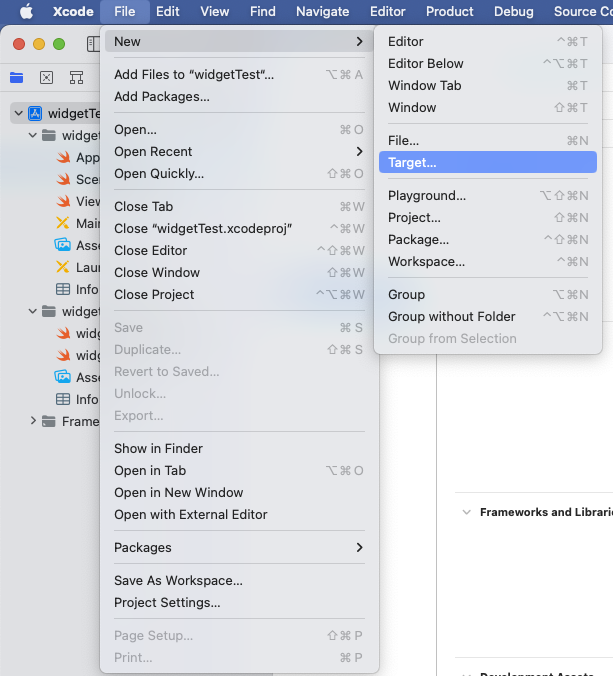Collapse the widgetTest project root chevron
This screenshot has width=613, height=676.
19,113
